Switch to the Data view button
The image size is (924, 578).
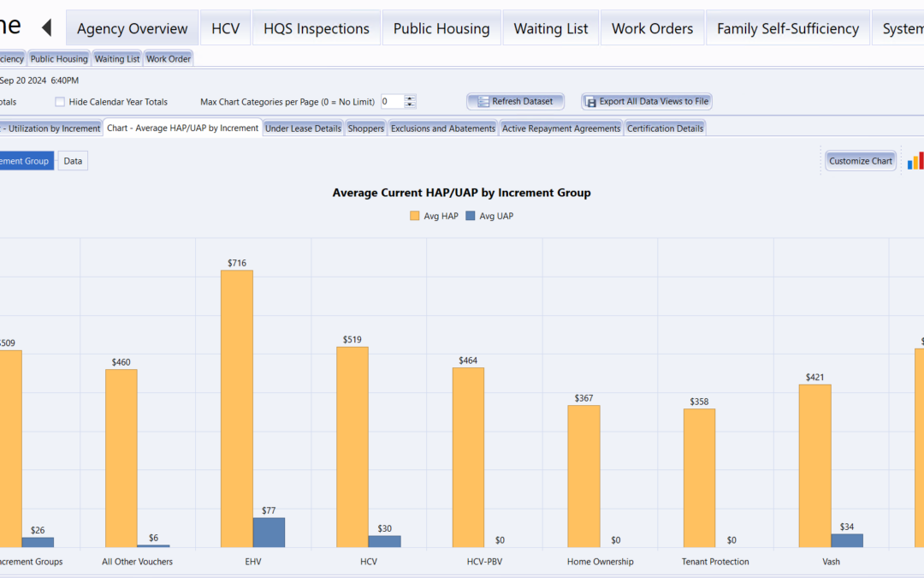point(73,161)
